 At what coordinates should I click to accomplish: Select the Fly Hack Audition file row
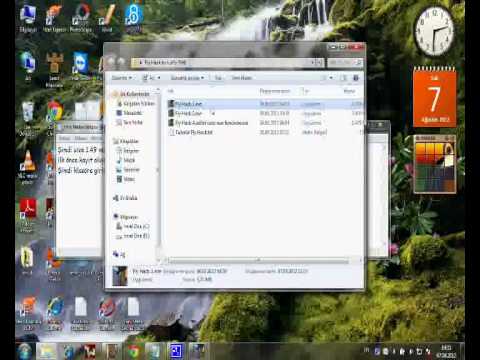[x=265, y=123]
